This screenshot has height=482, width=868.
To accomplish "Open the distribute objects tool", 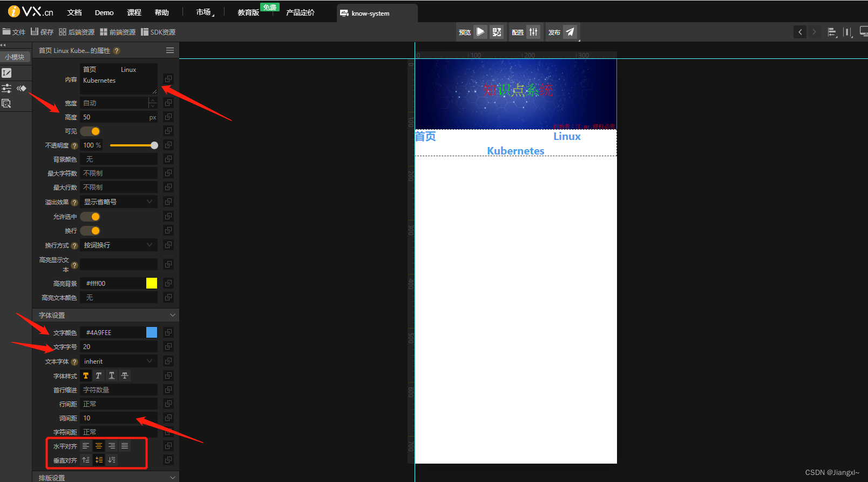I will [847, 32].
